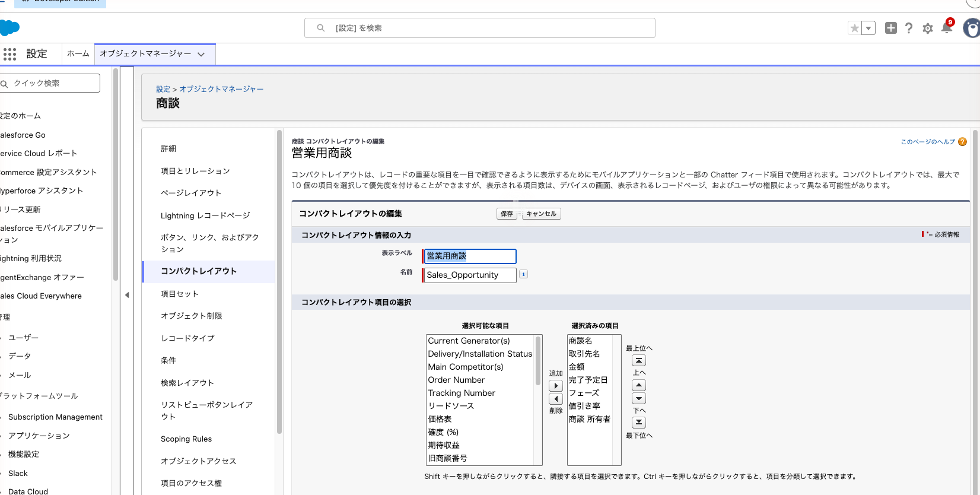Collapse the left sidebar arrow

[127, 295]
